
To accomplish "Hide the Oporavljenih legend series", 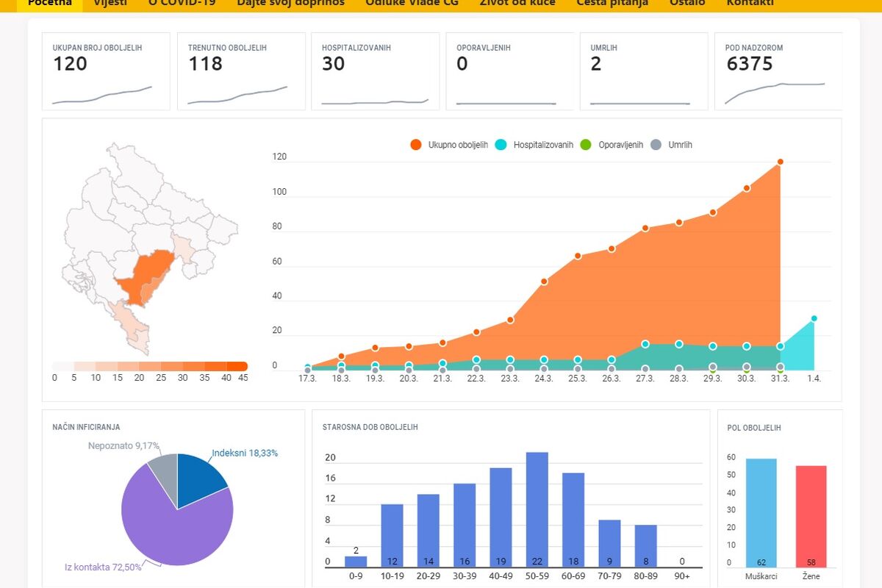I will 612,145.
